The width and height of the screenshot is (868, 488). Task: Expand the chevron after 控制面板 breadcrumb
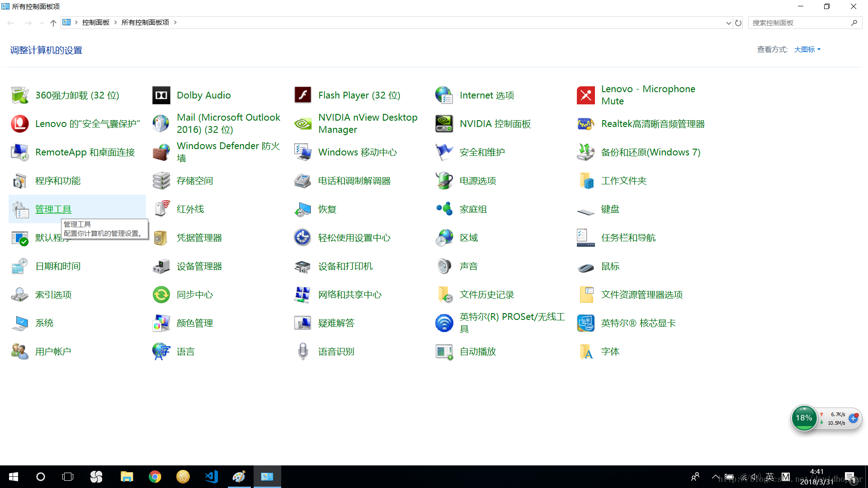click(116, 23)
